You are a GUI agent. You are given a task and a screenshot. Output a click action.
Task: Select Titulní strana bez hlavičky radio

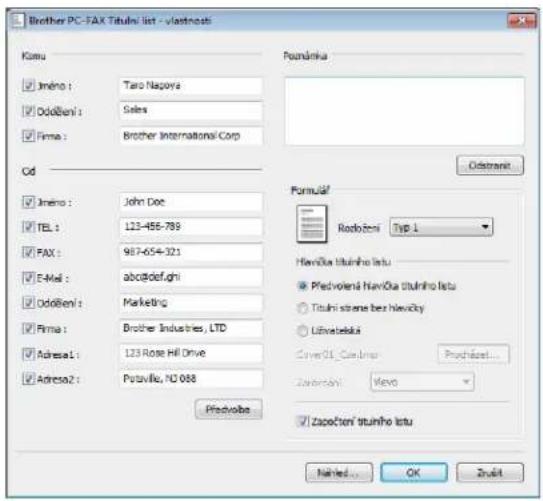[x=303, y=308]
